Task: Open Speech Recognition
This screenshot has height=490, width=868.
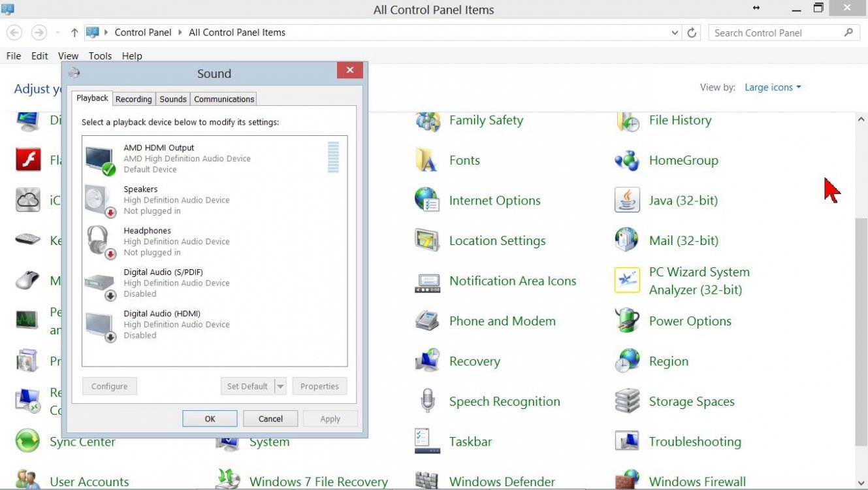Action: pyautogui.click(x=504, y=401)
